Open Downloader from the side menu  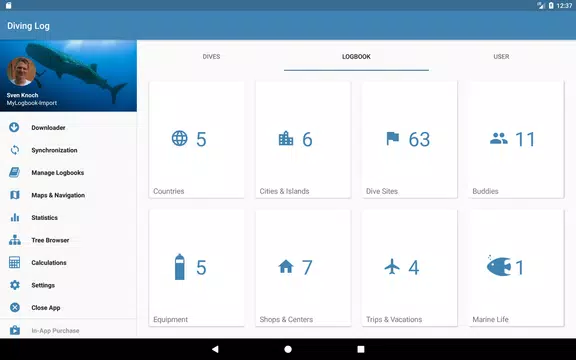click(68, 127)
